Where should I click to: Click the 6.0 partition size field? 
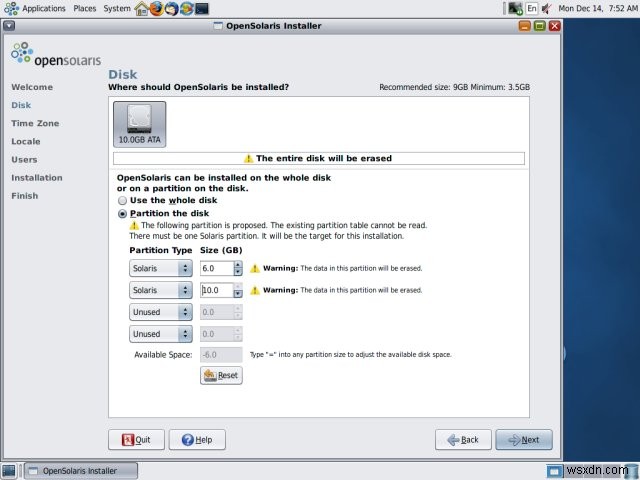tap(217, 268)
